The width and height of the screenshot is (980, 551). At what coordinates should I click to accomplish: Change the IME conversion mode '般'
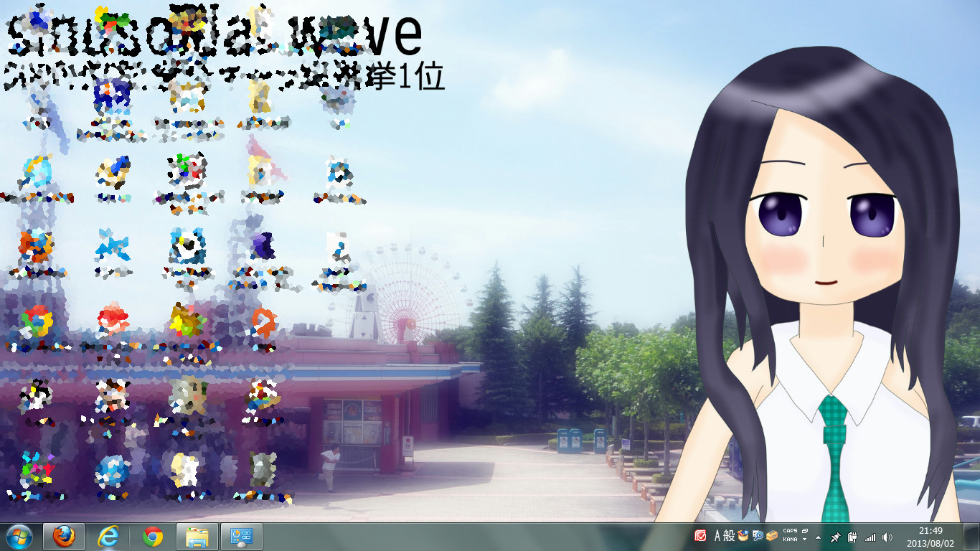click(x=729, y=536)
